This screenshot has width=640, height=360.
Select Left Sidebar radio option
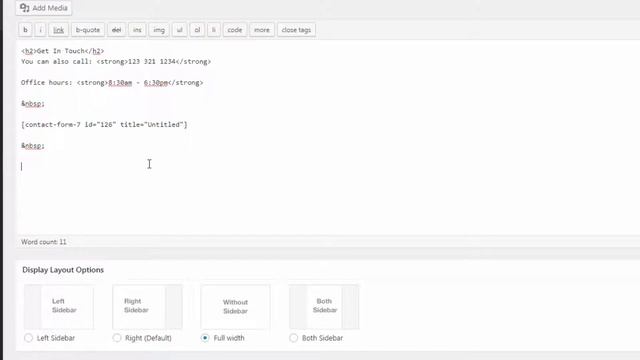tap(28, 338)
